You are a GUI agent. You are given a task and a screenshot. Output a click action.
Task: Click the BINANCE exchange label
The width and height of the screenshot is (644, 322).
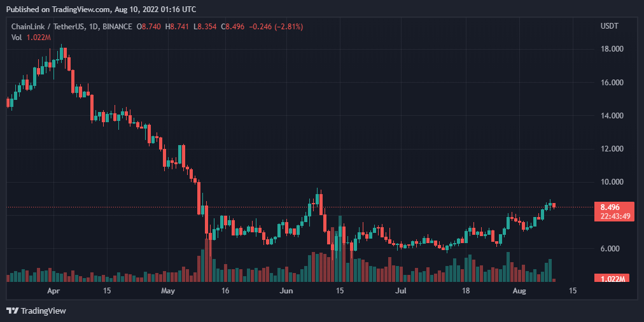118,27
